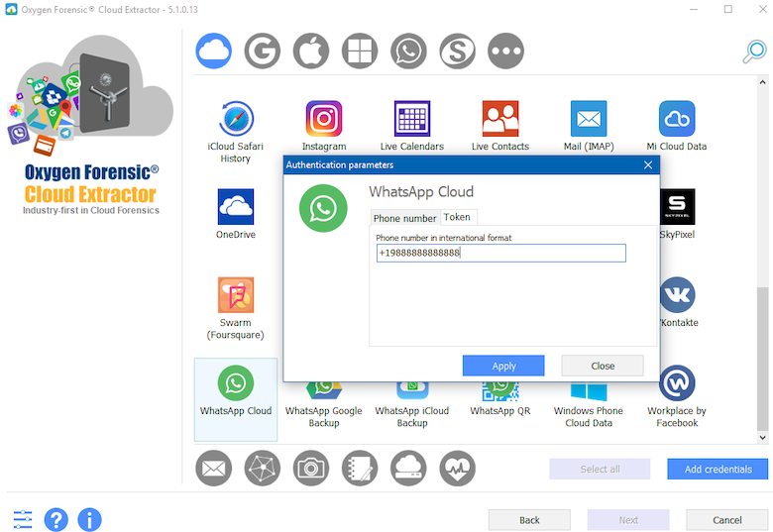The image size is (773, 532).
Task: Click the dialog's Close button
Action: click(x=603, y=366)
